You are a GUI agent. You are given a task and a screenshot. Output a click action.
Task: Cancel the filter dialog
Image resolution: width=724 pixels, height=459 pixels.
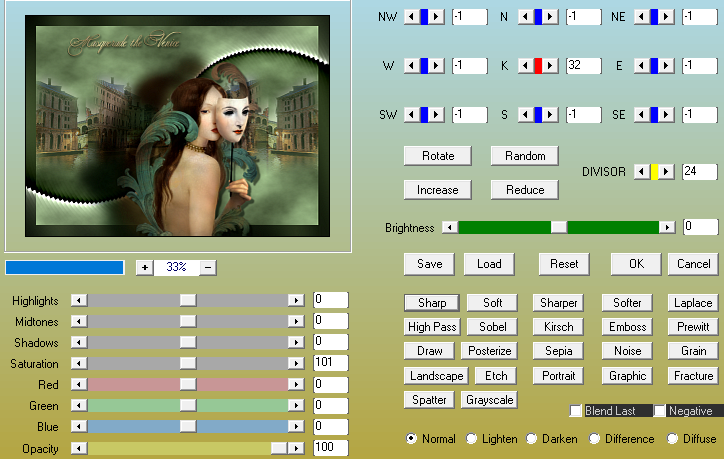point(694,264)
